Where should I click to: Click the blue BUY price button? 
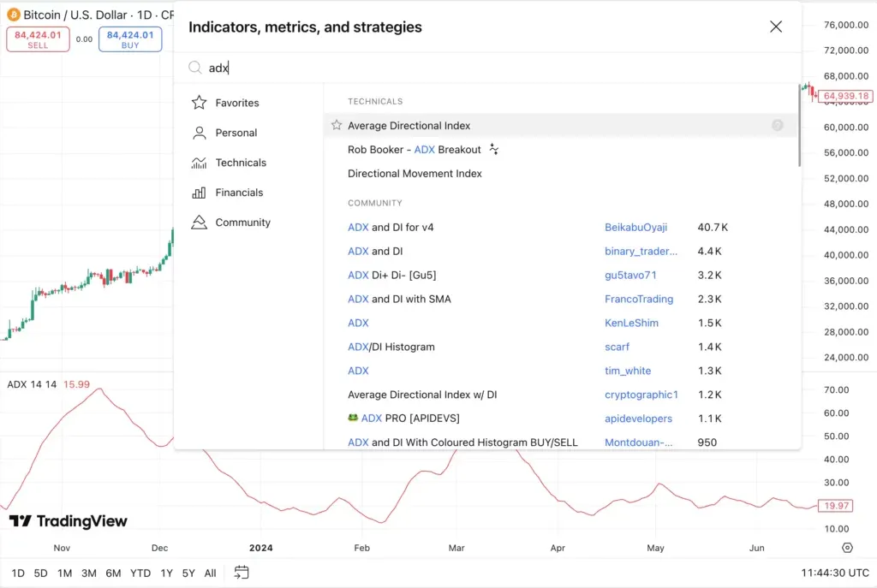pos(130,39)
